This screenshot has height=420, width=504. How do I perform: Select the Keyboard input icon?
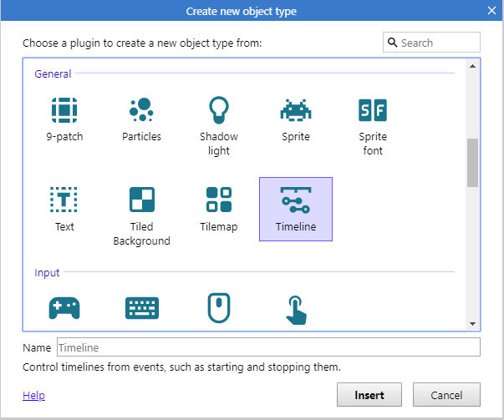141,308
